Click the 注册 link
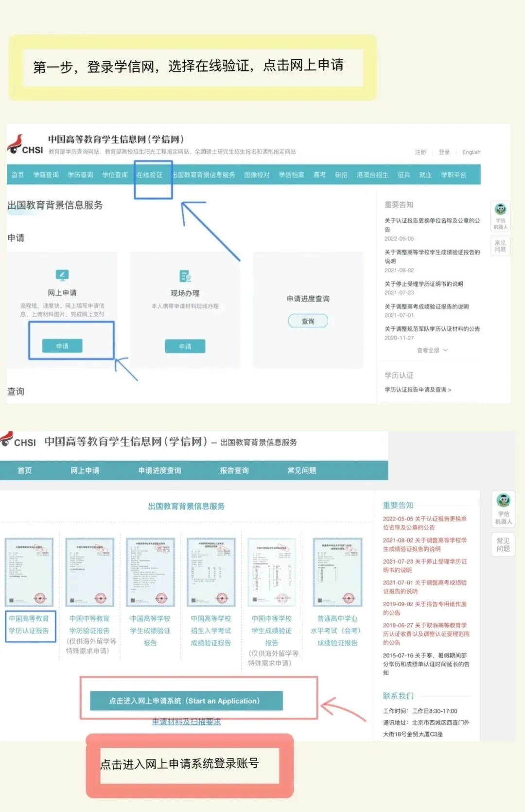The height and width of the screenshot is (812, 525). (420, 152)
